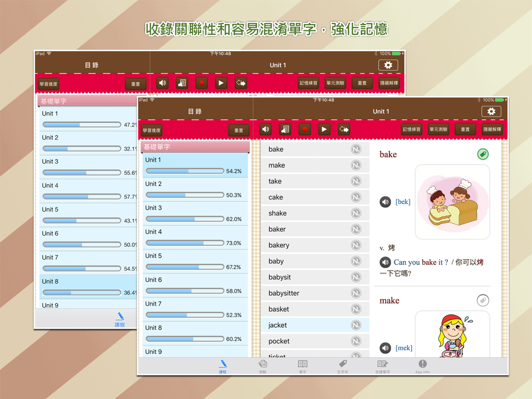Open the App Info tab
This screenshot has width=532, height=399.
click(422, 367)
